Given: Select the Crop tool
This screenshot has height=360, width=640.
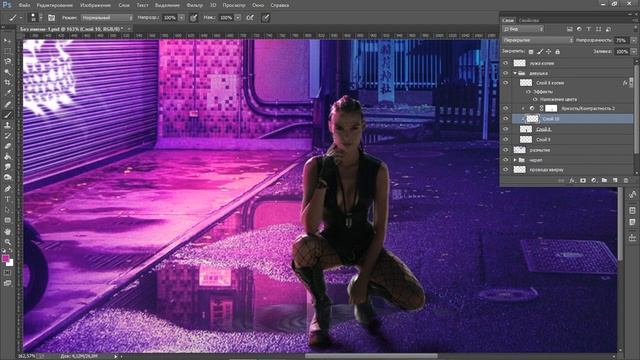Looking at the screenshot, I should (7, 83).
